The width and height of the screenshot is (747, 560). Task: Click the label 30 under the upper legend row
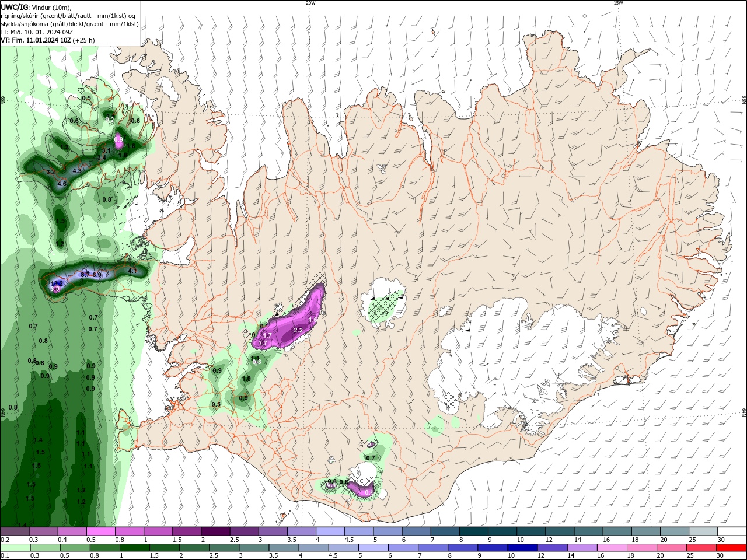[721, 540]
